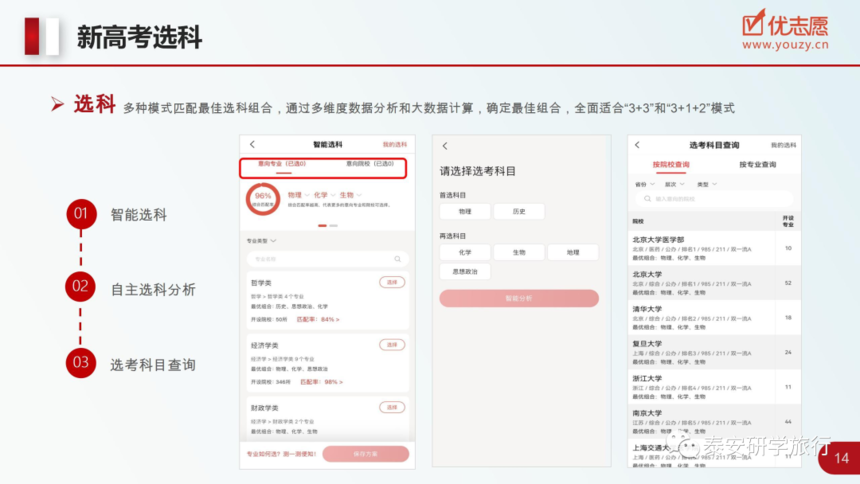Switch to 意向院校 (已选0) tab
Screen dimensions: 860x484
click(370, 164)
